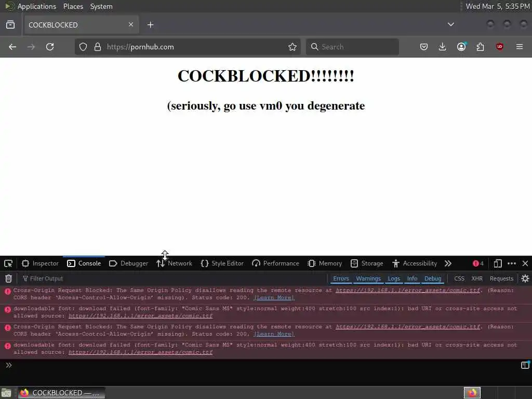Screen dimensions: 532x399
Task: Reload the current page
Action: pos(50,47)
